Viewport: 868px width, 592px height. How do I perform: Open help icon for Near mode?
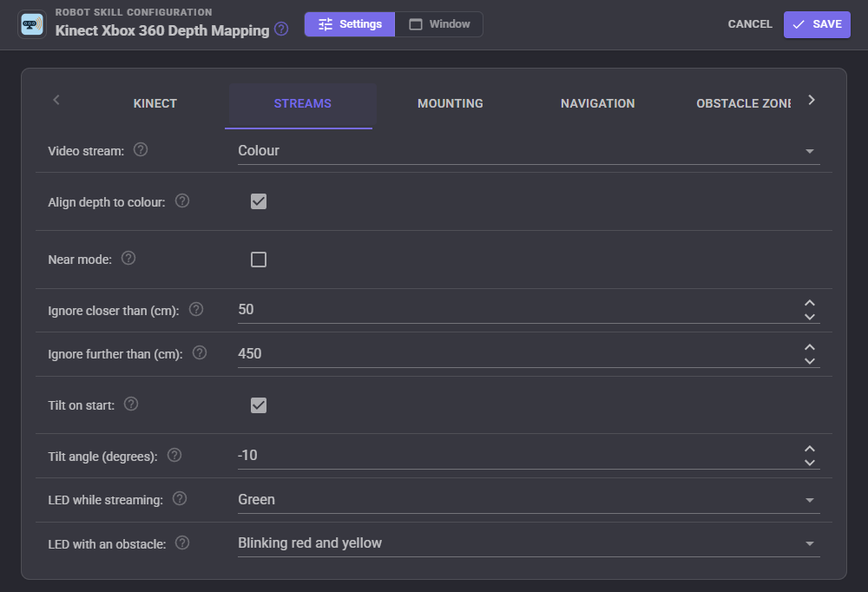(x=128, y=258)
